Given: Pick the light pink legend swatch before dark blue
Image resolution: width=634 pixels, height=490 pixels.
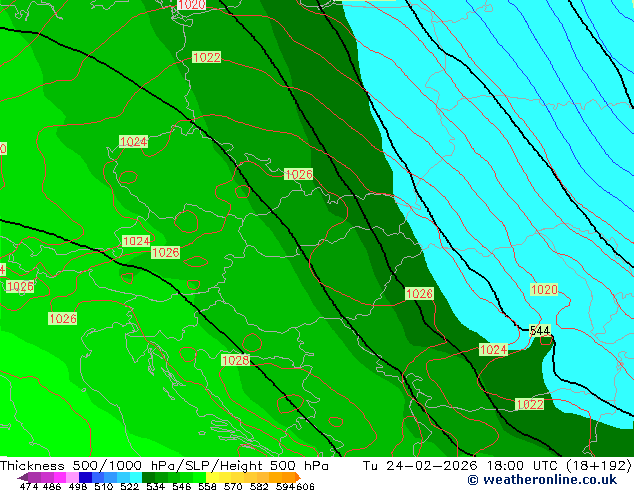Looking at the screenshot, I should click(72, 477).
